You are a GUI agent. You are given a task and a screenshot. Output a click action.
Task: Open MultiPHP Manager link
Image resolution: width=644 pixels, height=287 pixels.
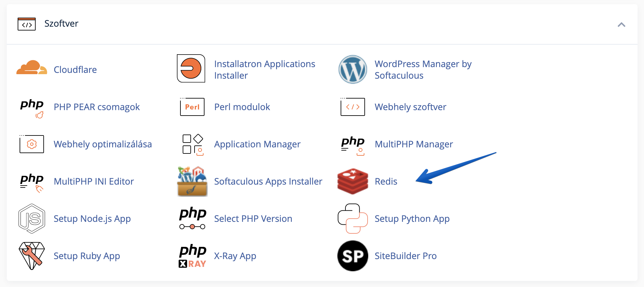pyautogui.click(x=413, y=144)
